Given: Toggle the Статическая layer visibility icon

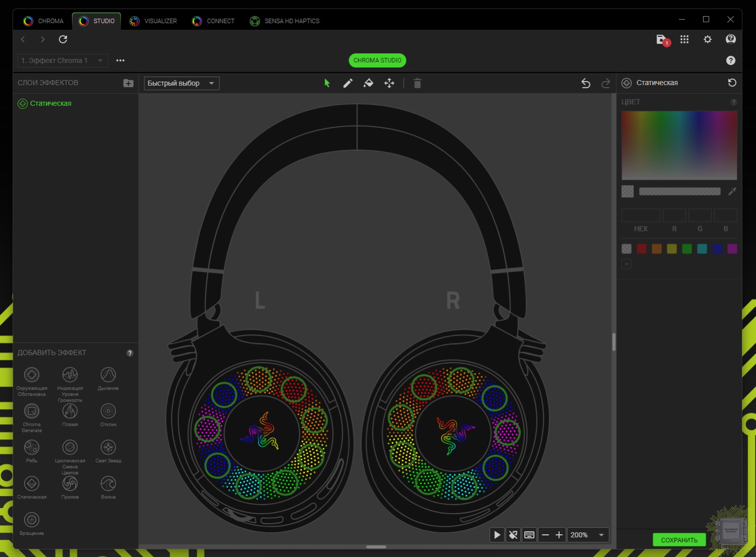Looking at the screenshot, I should [x=23, y=104].
